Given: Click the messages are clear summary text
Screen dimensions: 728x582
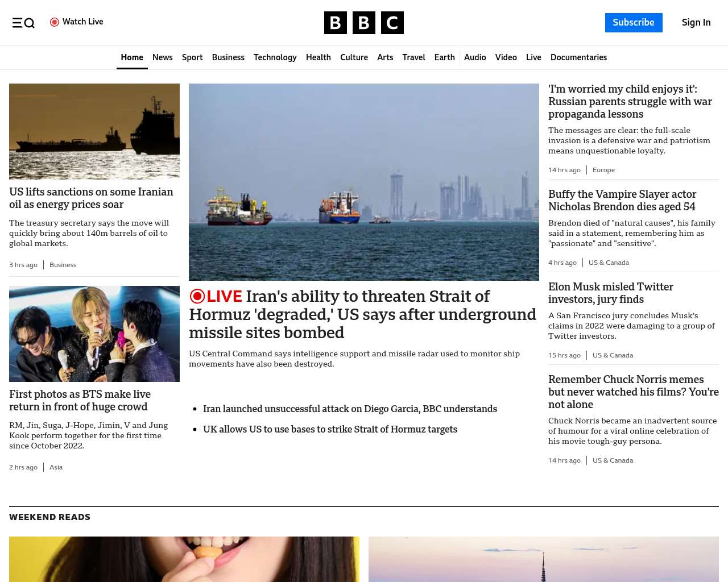Looking at the screenshot, I should coord(629,140).
